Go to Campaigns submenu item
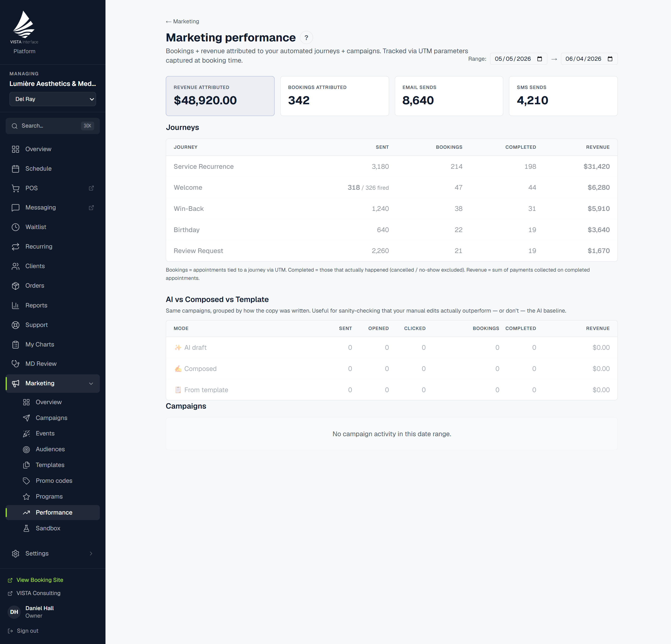Screen dimensions: 671x644 pos(53,418)
